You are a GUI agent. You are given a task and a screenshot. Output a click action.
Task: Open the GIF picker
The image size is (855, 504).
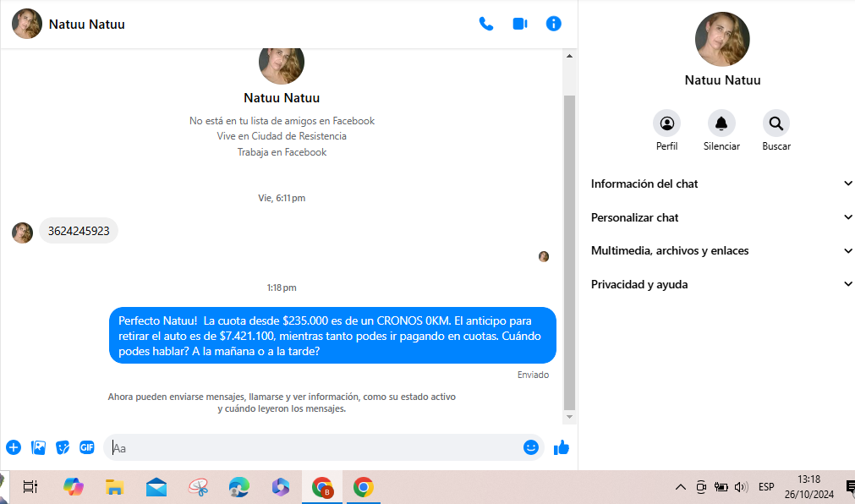pyautogui.click(x=87, y=448)
